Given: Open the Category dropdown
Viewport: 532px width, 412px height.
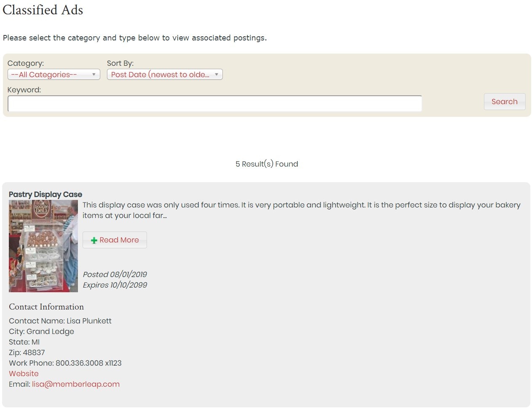Looking at the screenshot, I should 54,75.
